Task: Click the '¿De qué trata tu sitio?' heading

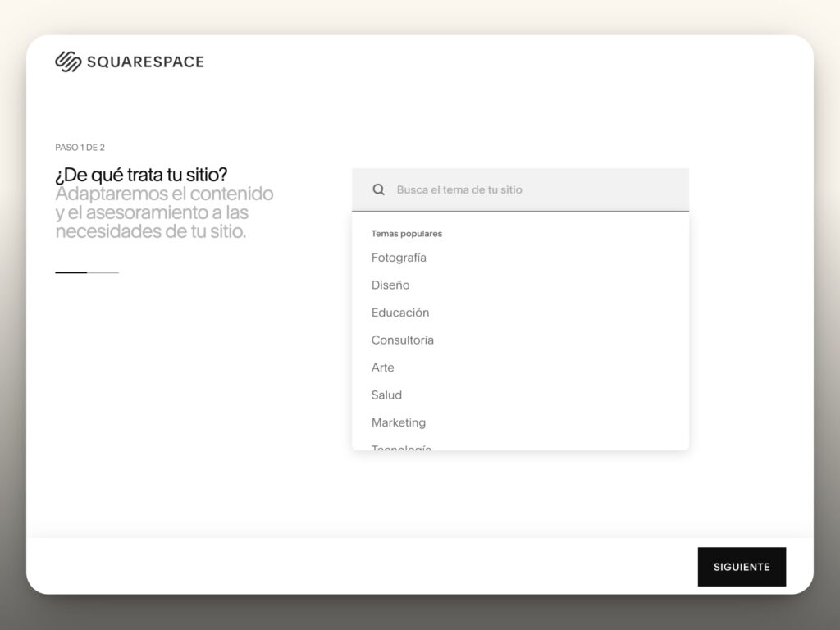Action: pyautogui.click(x=141, y=175)
